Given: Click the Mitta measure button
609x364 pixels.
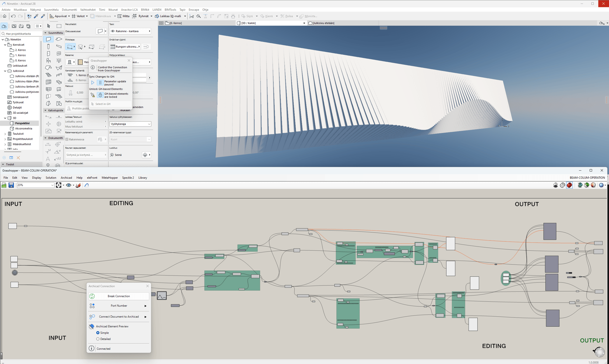Looking at the screenshot, I should 124,16.
